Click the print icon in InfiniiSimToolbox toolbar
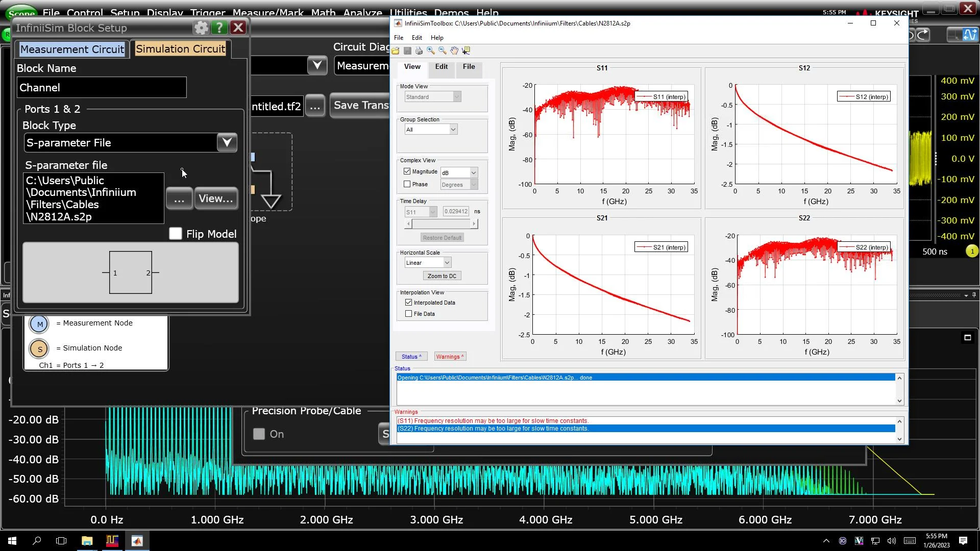Image resolution: width=980 pixels, height=551 pixels. (419, 51)
